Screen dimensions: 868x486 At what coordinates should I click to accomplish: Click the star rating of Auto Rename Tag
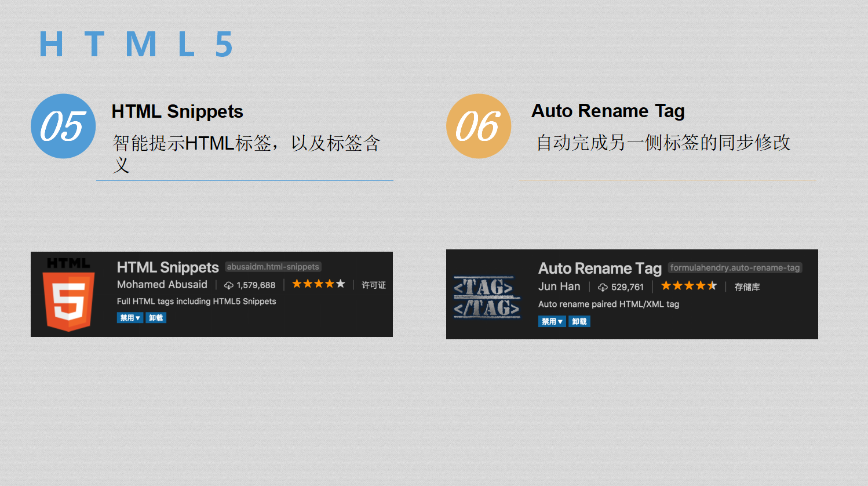coord(689,285)
